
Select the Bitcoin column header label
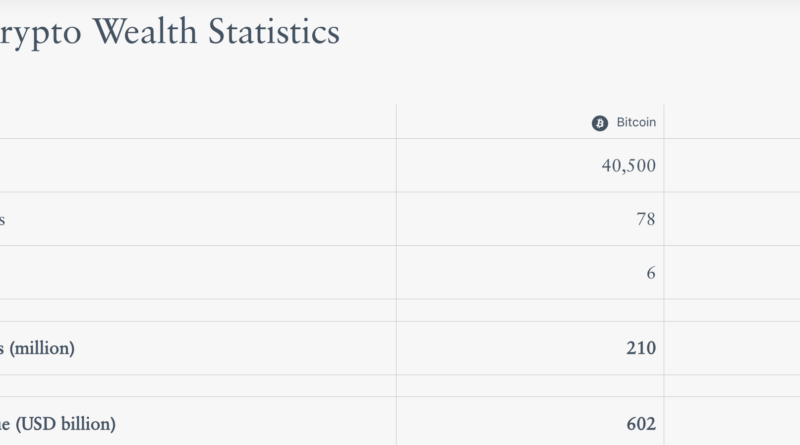pyautogui.click(x=635, y=122)
